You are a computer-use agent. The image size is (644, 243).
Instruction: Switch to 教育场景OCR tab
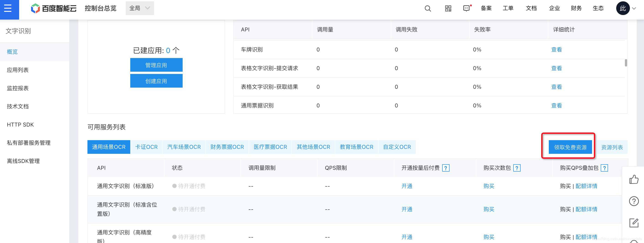[x=357, y=147]
